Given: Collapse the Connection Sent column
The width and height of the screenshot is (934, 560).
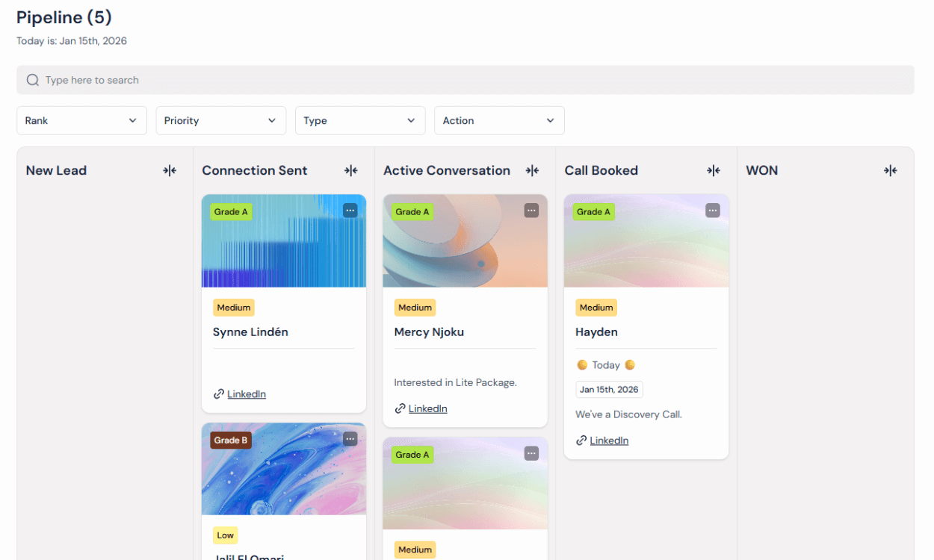Looking at the screenshot, I should click(350, 171).
